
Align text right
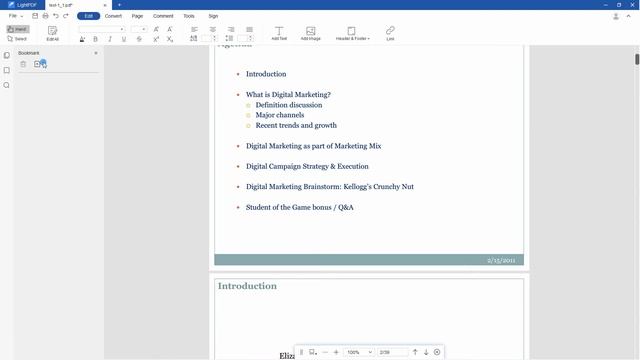231,29
